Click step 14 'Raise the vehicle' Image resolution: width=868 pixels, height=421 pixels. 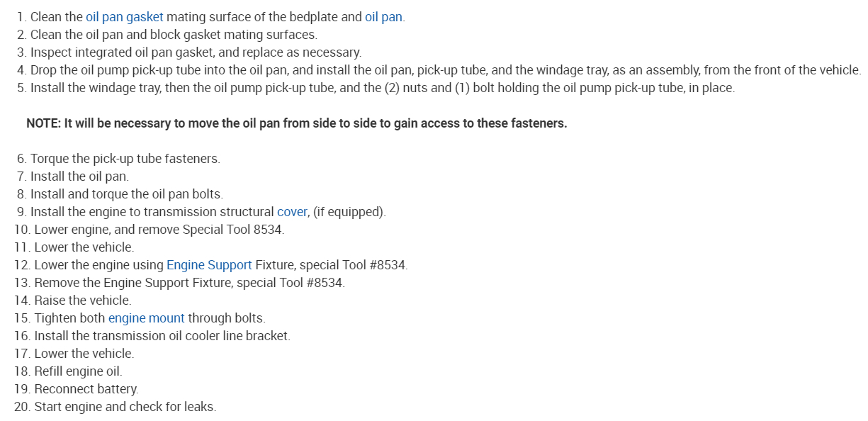pos(82,301)
